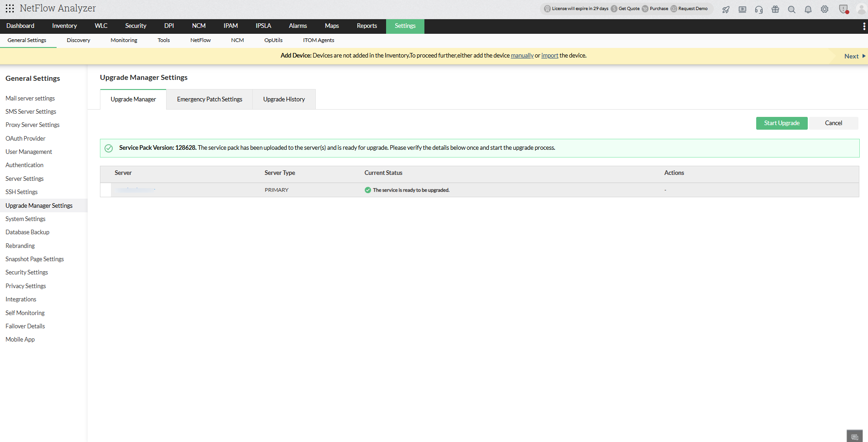The width and height of the screenshot is (868, 442).
Task: Open SSH Settings
Action: [21, 192]
